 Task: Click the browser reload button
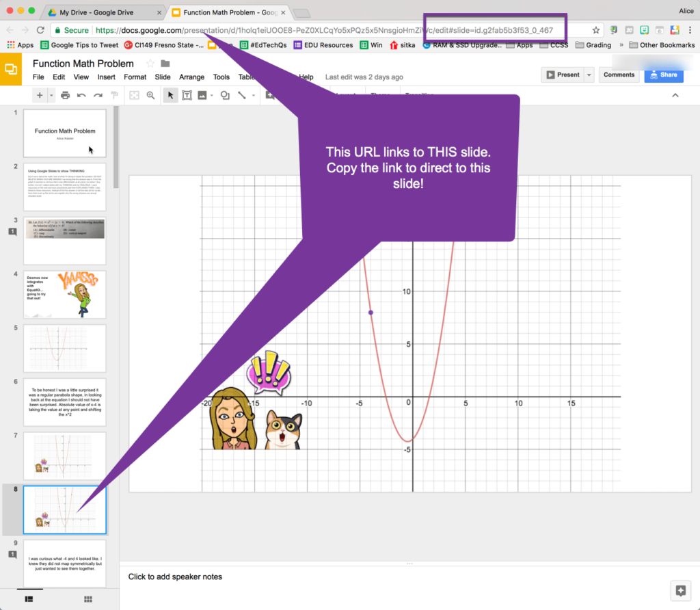40,30
